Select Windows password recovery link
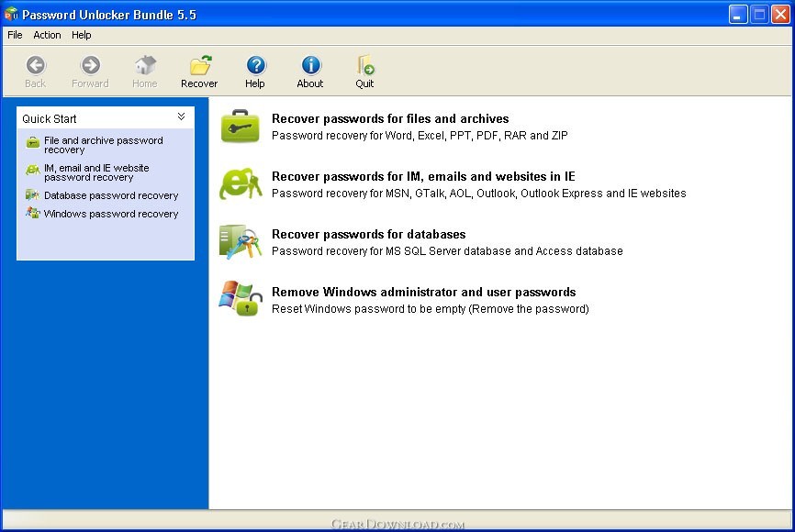Screen dimensions: 795x532 click(111, 214)
